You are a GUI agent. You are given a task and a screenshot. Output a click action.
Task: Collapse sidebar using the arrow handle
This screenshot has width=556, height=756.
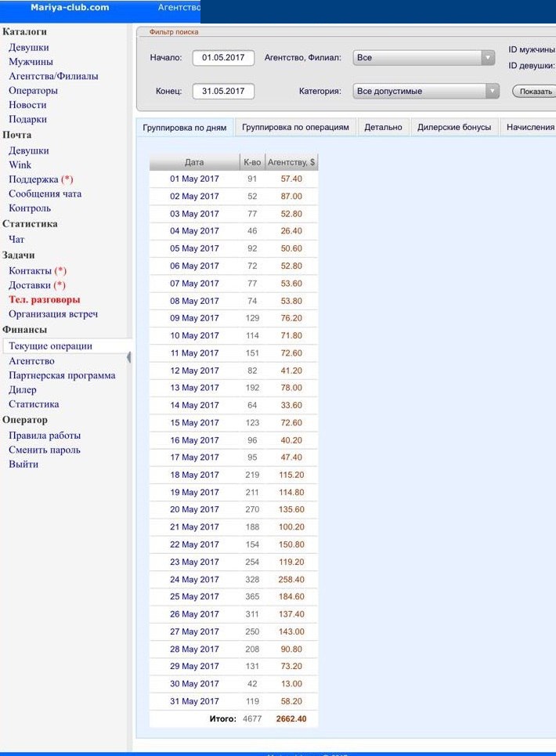pos(128,357)
